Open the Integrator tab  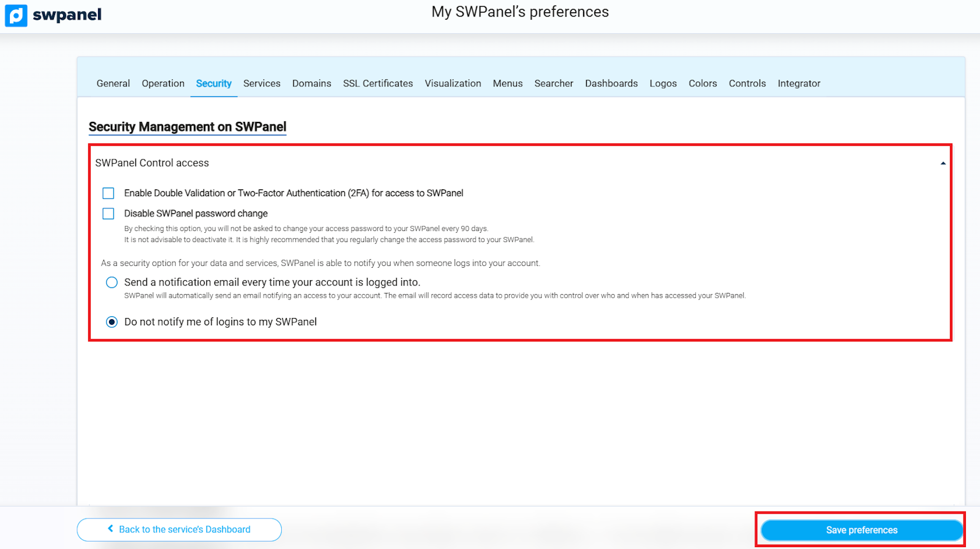799,83
